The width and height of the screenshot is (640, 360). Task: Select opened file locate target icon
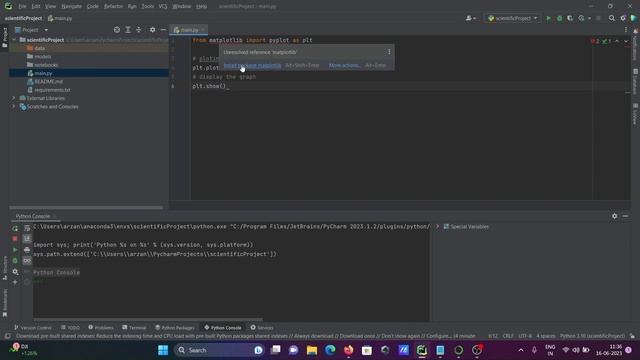click(117, 30)
